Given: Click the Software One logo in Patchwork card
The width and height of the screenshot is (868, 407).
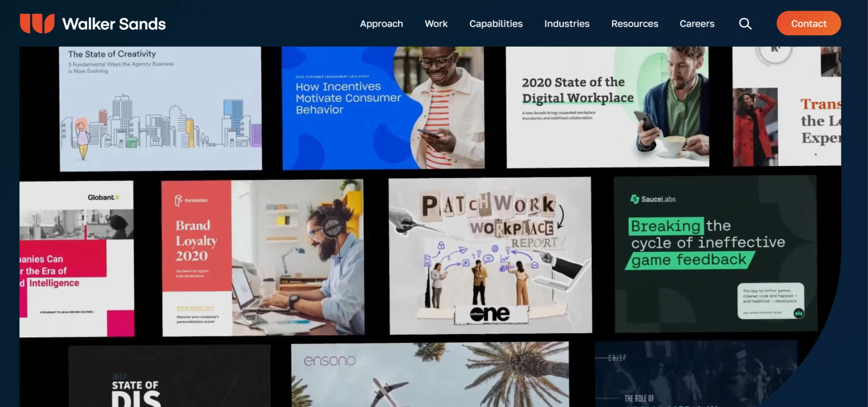Looking at the screenshot, I should (489, 314).
